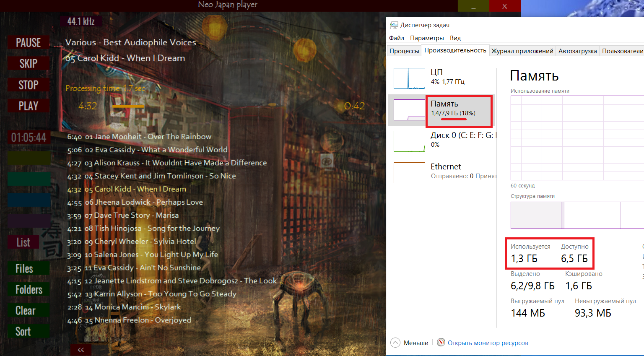Play 08 Tish Hinojosa - Song for the Journey
This screenshot has height=356, width=644.
point(143,229)
